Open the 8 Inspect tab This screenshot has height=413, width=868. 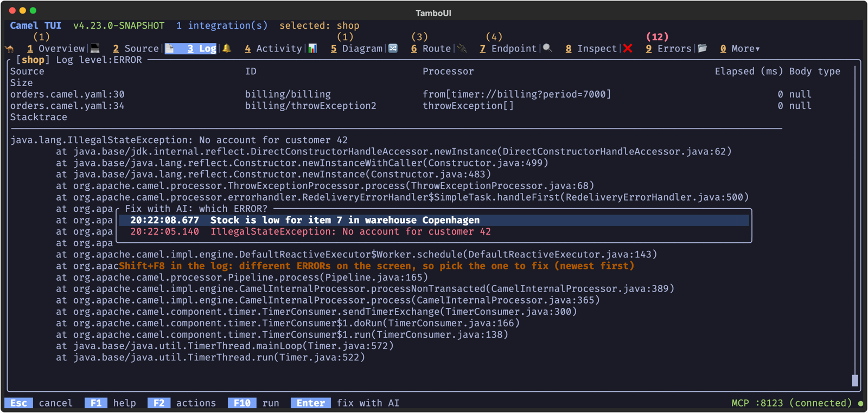(591, 49)
